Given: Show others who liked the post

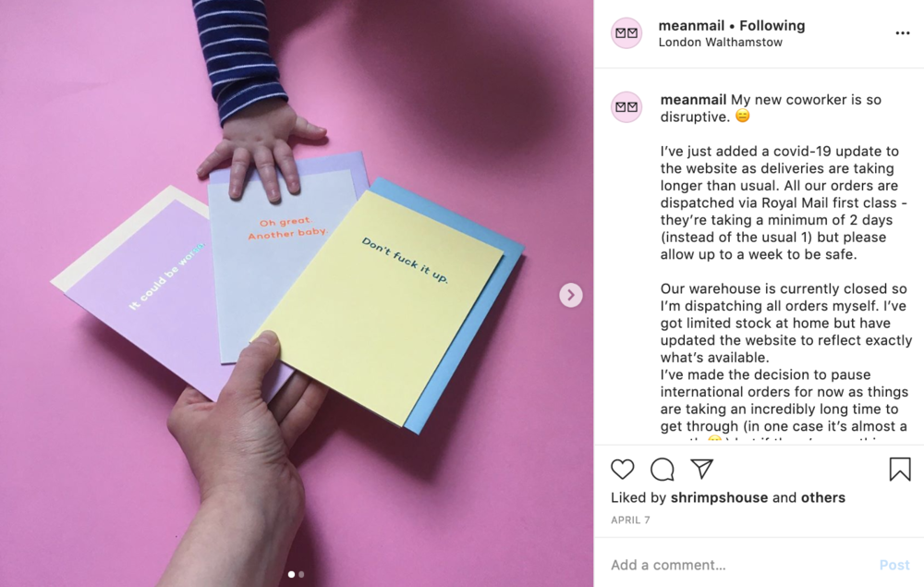Looking at the screenshot, I should (x=822, y=497).
